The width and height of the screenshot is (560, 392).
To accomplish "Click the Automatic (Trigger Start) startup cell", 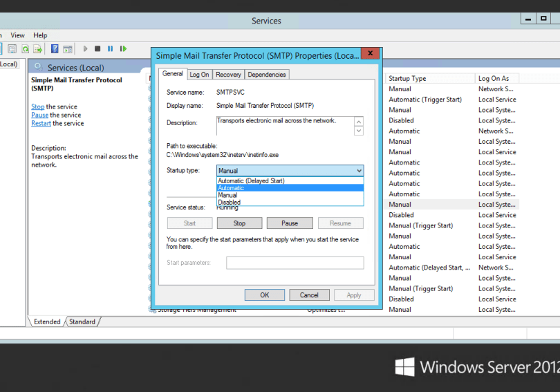I will (x=425, y=100).
